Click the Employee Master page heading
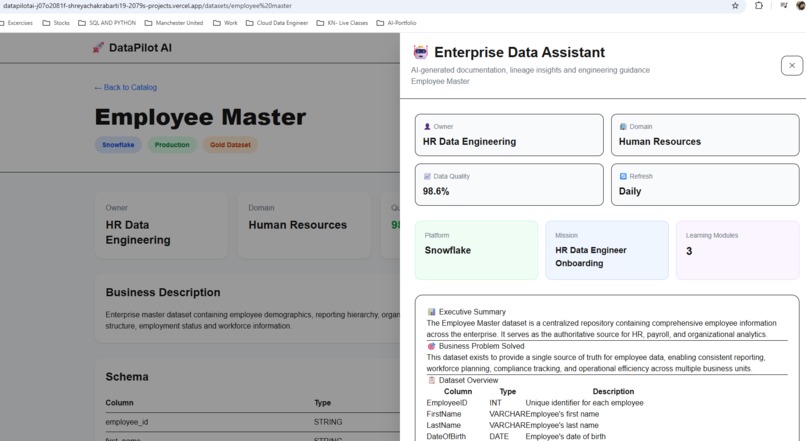This screenshot has height=441, width=806. [200, 117]
